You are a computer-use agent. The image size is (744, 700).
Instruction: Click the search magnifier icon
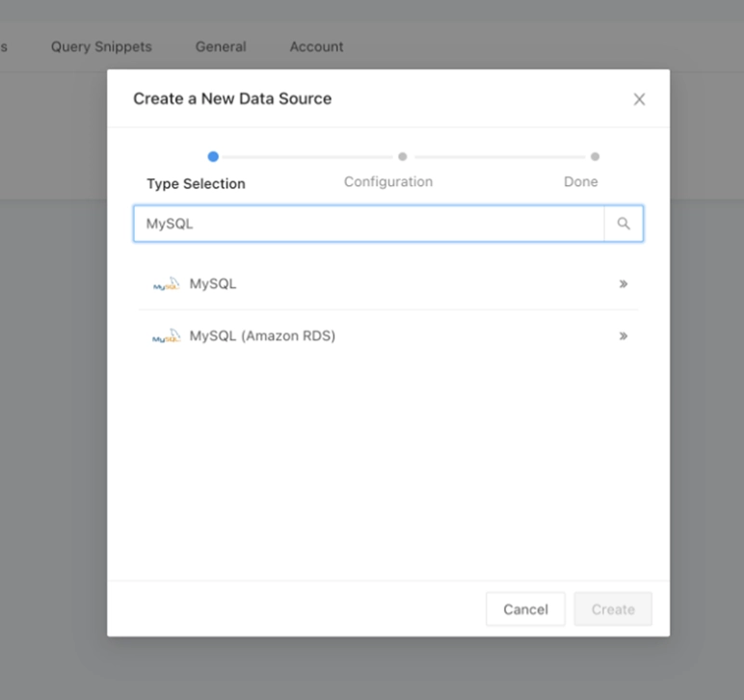(x=624, y=224)
